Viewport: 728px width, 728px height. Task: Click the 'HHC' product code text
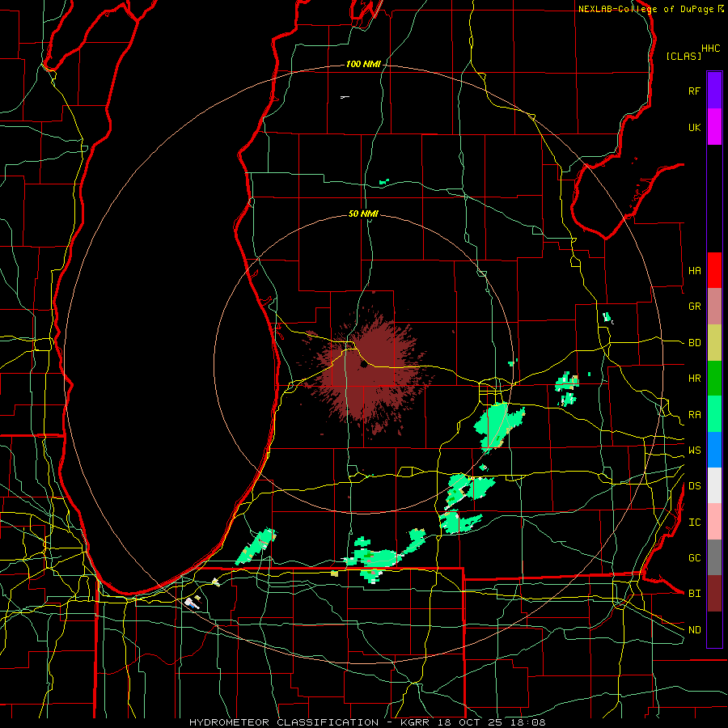tap(711, 49)
